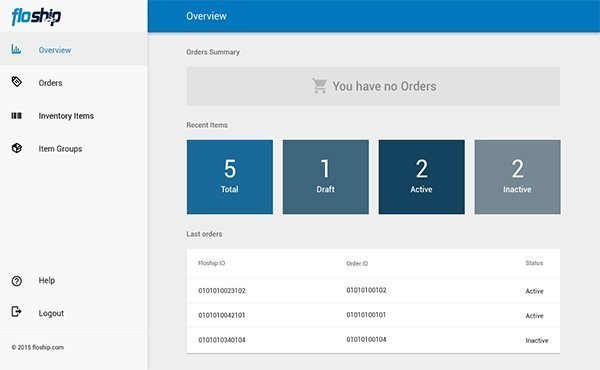Click the shopping cart icon
This screenshot has height=370, width=600.
[x=320, y=86]
